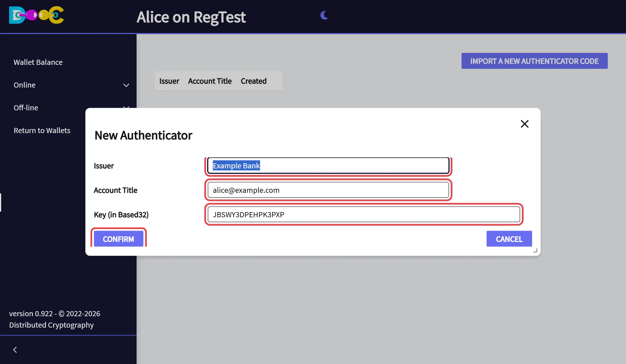This screenshot has height=364, width=626.
Task: Click Import a New Authenticator Code
Action: tap(534, 61)
